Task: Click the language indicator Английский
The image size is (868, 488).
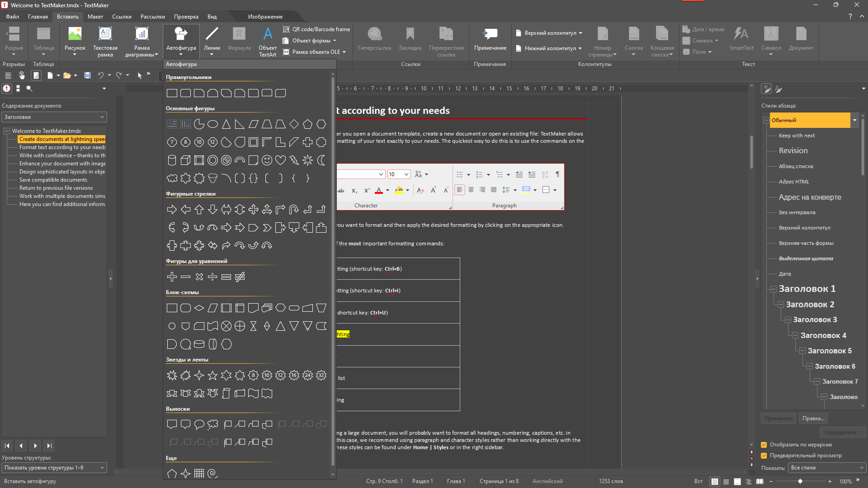Action: (547, 481)
